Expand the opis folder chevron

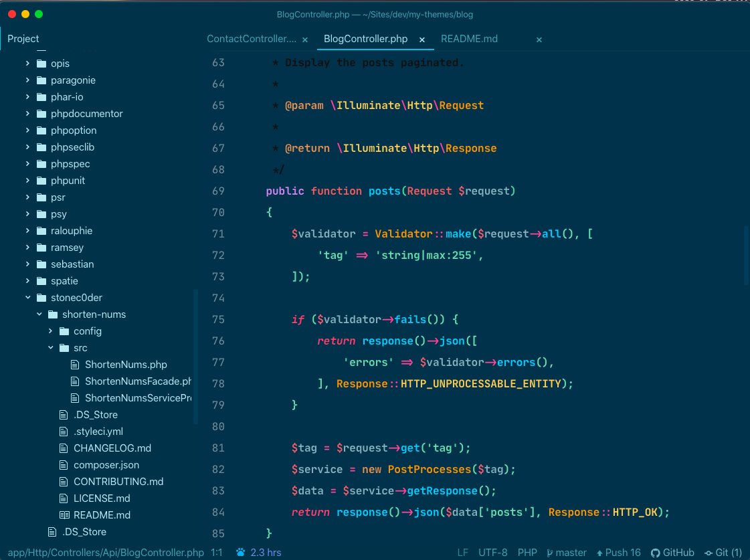(27, 63)
